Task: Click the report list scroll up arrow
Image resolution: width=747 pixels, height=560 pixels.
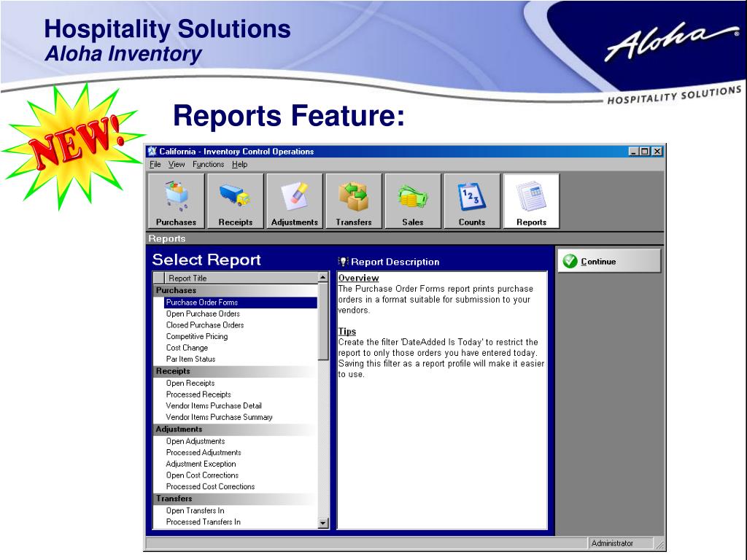Action: [x=323, y=278]
